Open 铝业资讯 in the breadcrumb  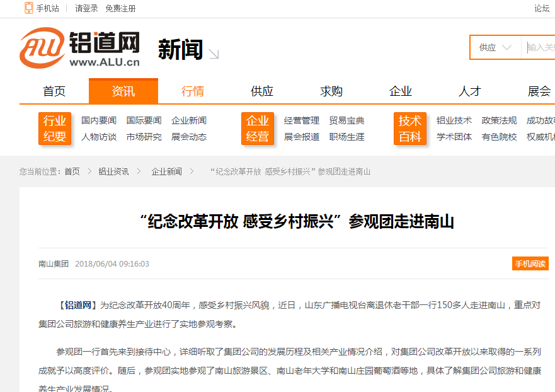(x=113, y=171)
